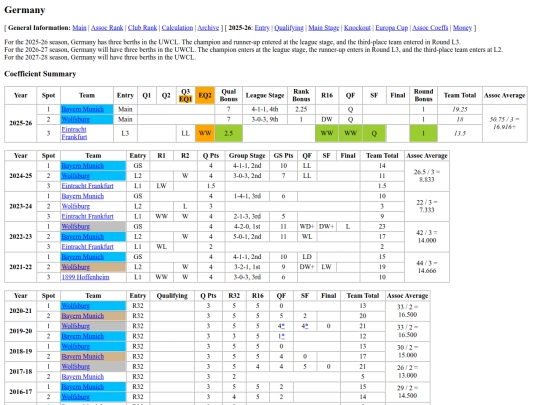Open Wolfsburg link in 2020-21 row
540x405 pixels.
(75, 305)
